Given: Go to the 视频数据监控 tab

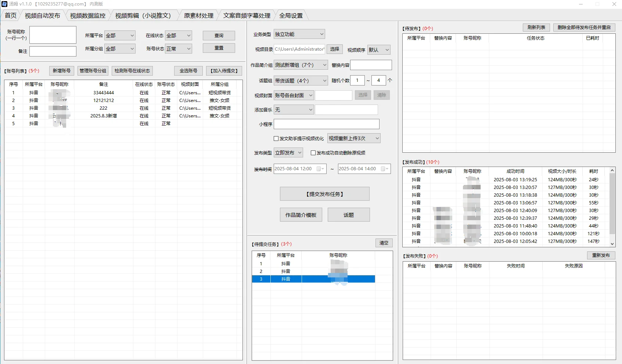Looking at the screenshot, I should [x=87, y=15].
